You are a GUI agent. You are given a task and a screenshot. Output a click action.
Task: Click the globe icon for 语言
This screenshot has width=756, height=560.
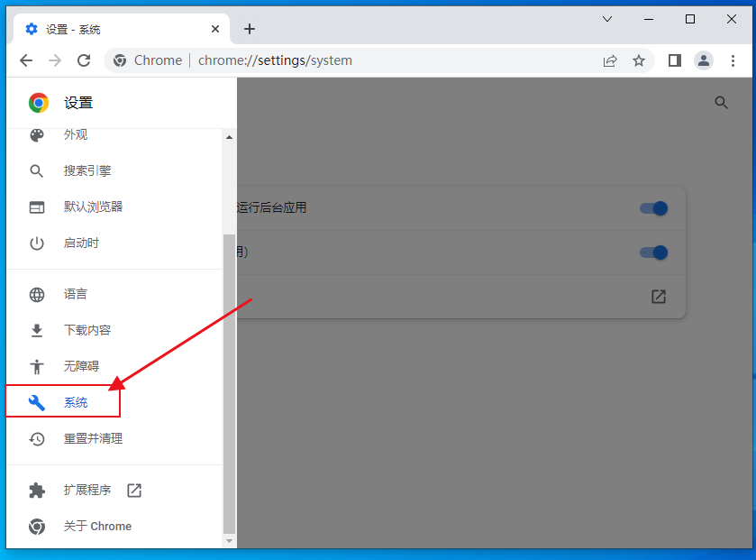point(37,294)
